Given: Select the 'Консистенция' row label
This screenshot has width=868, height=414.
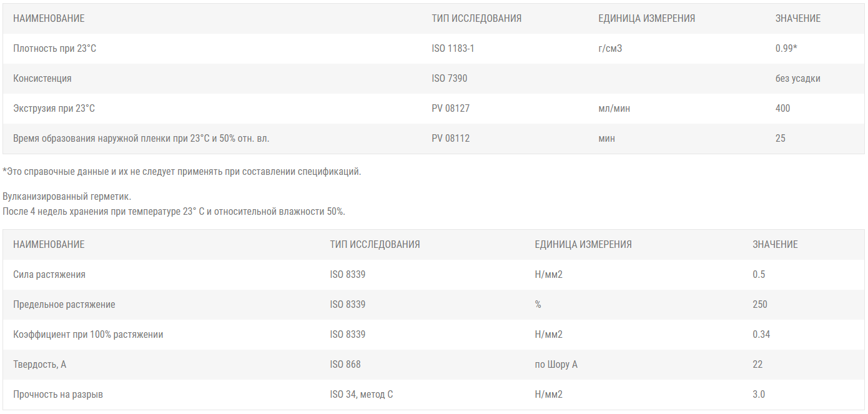Looking at the screenshot, I should [42, 79].
